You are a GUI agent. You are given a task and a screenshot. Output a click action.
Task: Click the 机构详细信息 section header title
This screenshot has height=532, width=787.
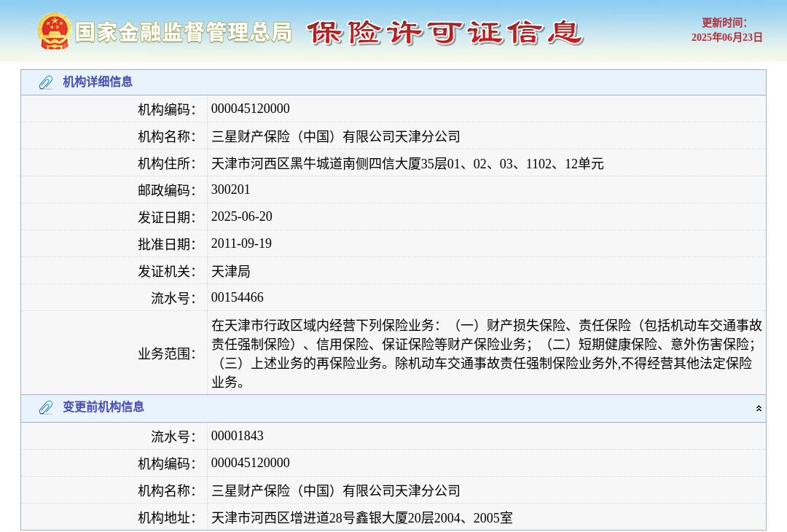(98, 82)
